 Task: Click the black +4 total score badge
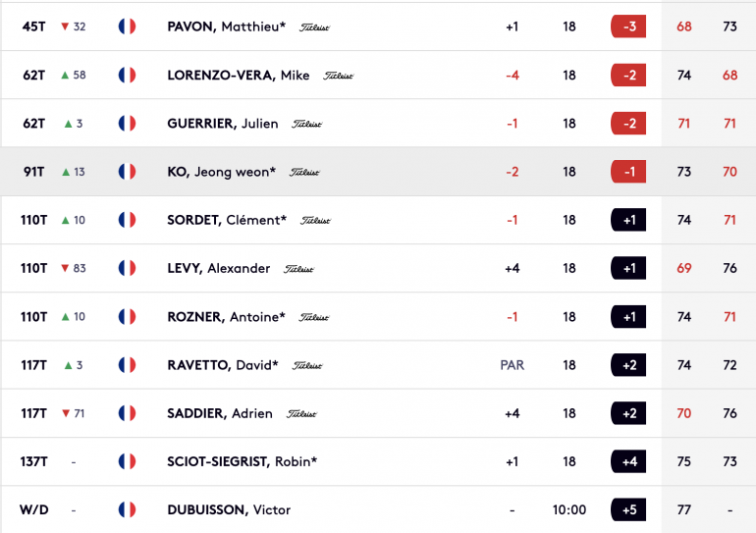click(x=628, y=461)
